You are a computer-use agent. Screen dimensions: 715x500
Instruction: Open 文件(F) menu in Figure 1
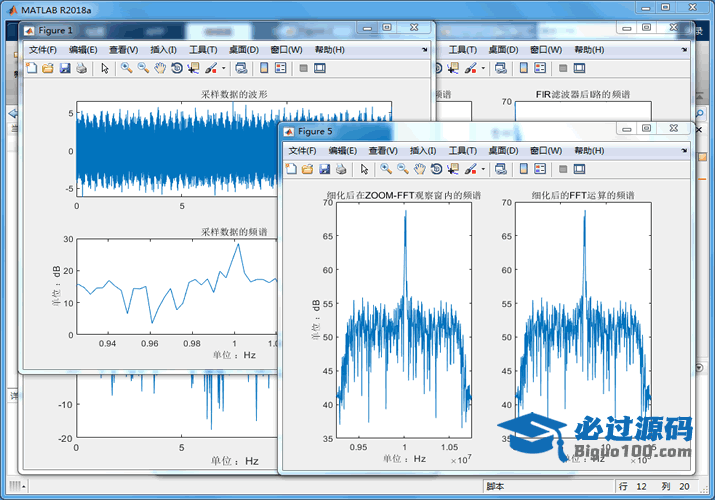[43, 50]
